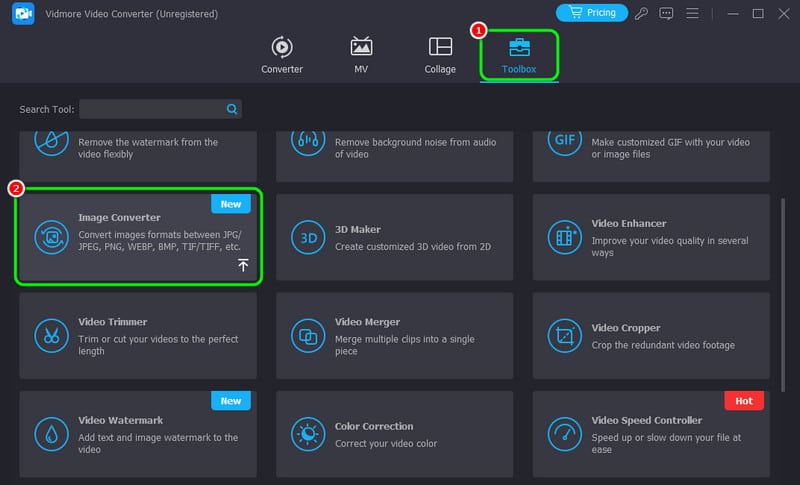Switch to the Converter tab
Image resolution: width=800 pixels, height=485 pixels.
coord(282,56)
